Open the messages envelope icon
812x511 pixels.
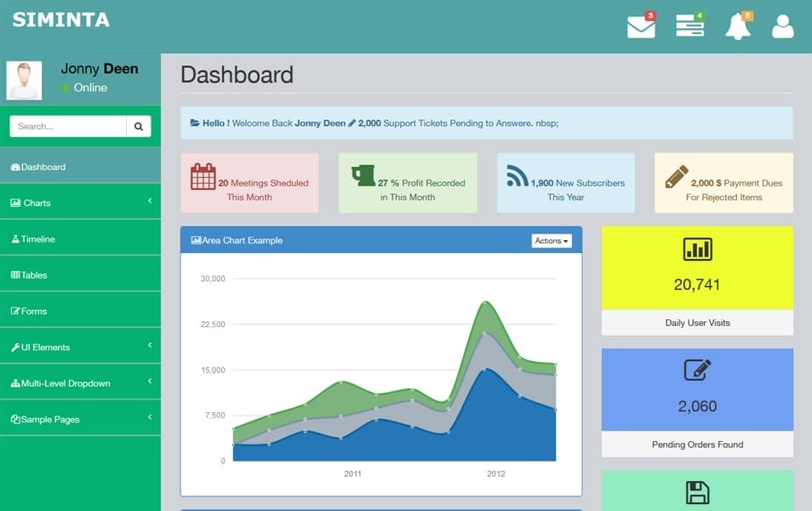[x=640, y=25]
